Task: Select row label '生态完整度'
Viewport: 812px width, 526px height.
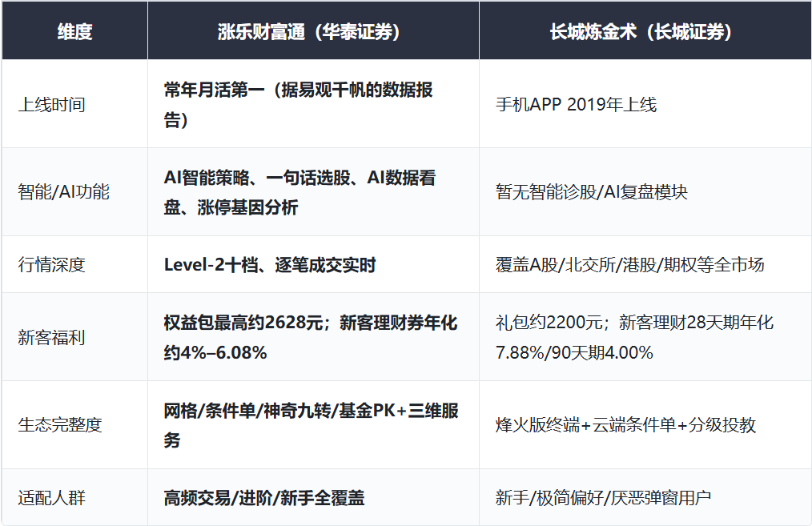Action: [74, 425]
